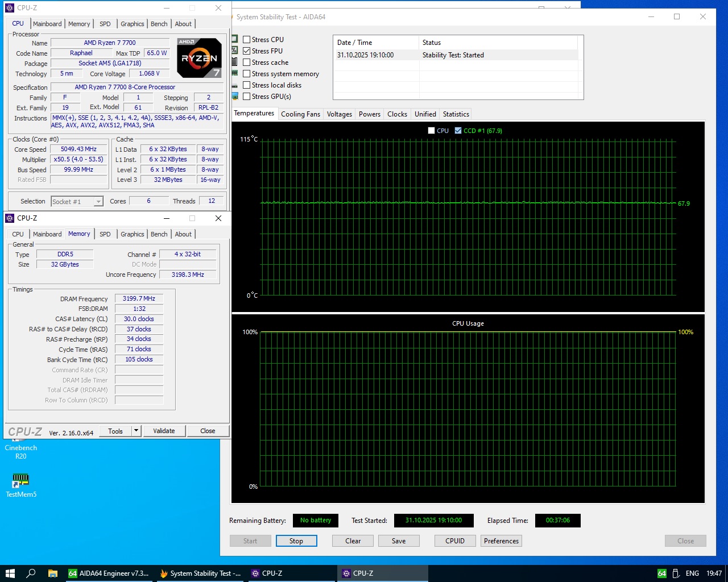Click the No battery indicator

(316, 520)
